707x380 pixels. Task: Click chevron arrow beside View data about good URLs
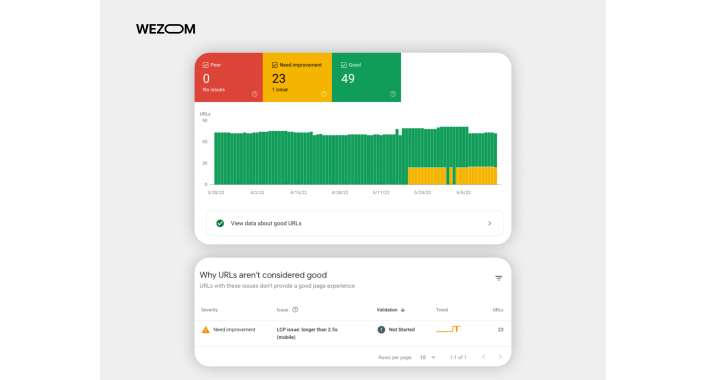pyautogui.click(x=490, y=223)
